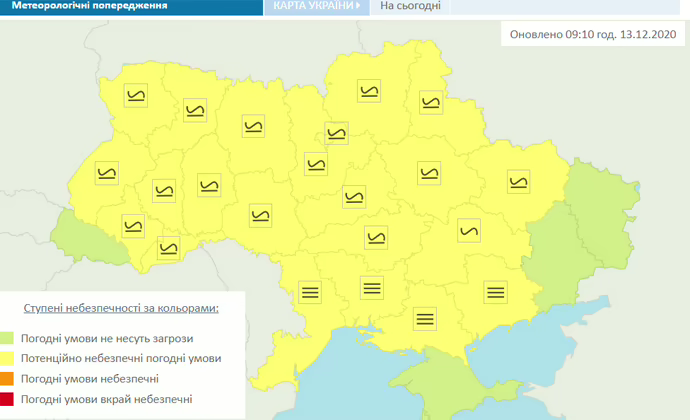The height and width of the screenshot is (420, 690).
Task: Click the wind icon in Lviv region
Action: 106,173
